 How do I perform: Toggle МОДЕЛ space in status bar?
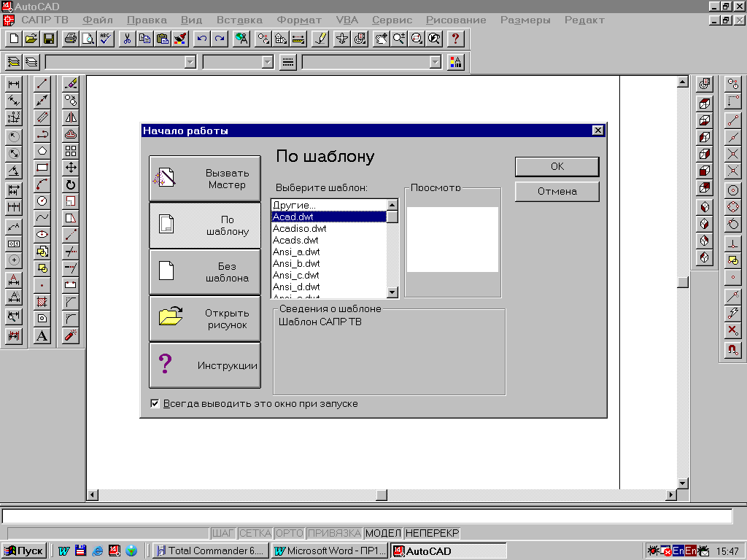pos(384,533)
